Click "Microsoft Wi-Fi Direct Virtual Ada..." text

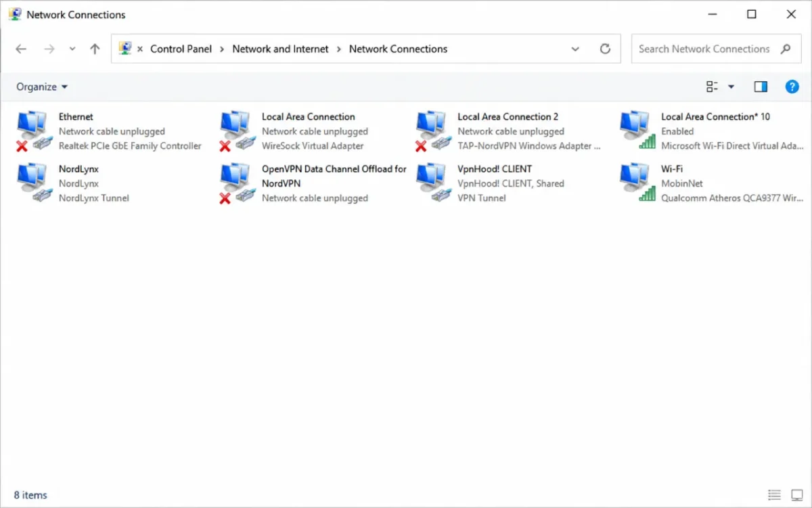tap(732, 145)
